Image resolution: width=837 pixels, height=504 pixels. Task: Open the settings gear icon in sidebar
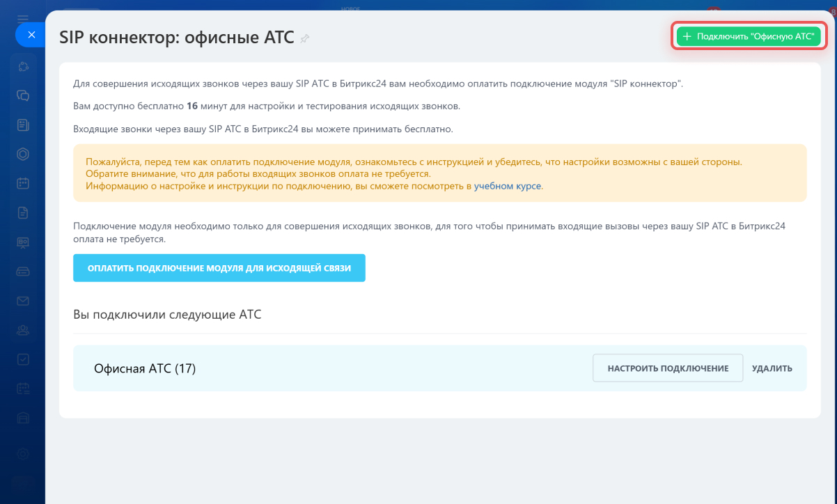click(23, 453)
